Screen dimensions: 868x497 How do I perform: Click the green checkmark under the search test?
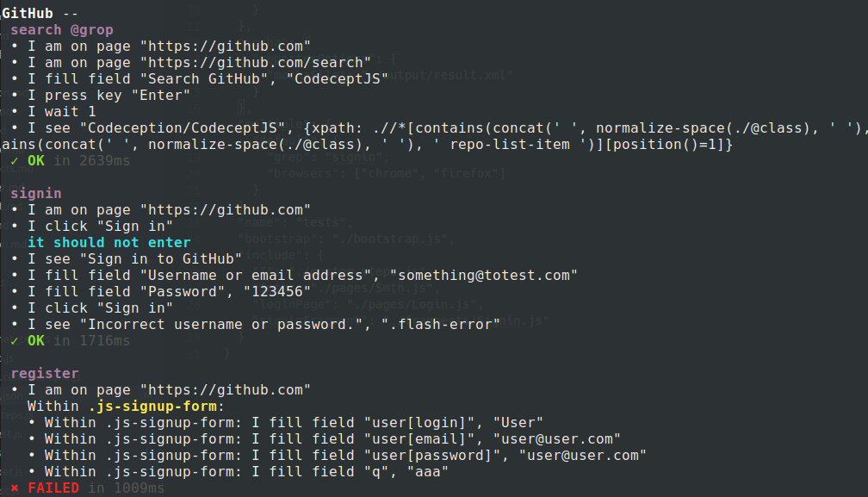click(x=15, y=161)
